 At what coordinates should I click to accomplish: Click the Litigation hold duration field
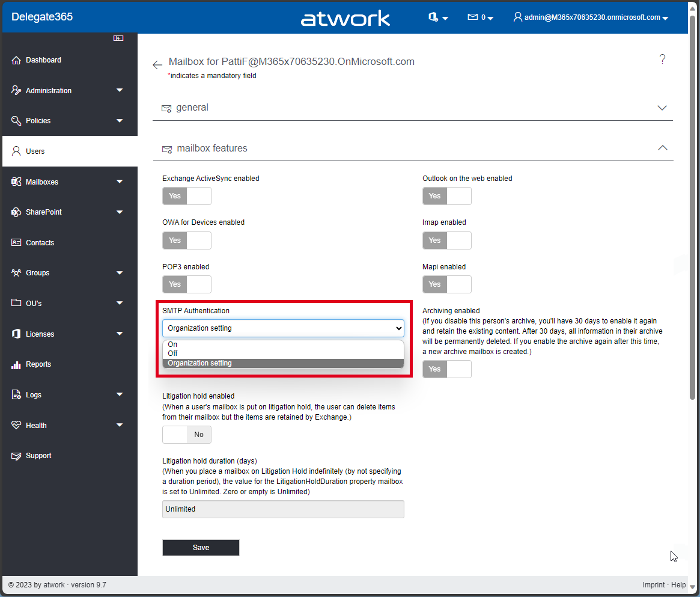[x=283, y=509]
